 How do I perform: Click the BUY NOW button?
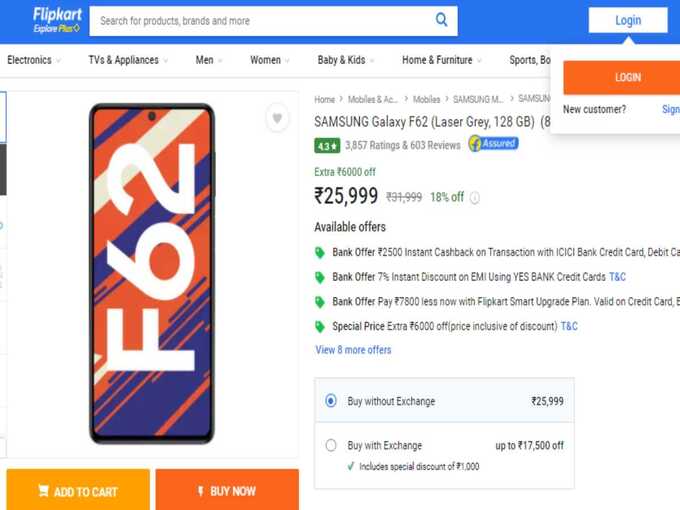pos(227,490)
